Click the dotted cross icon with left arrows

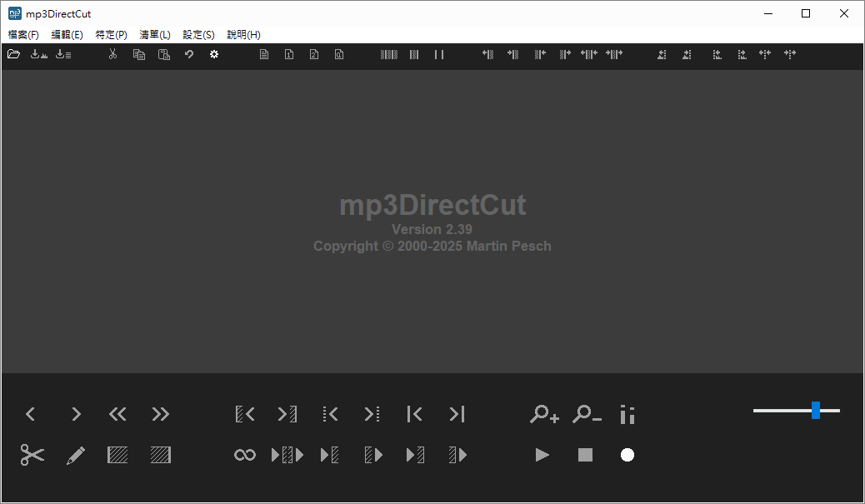tap(765, 54)
